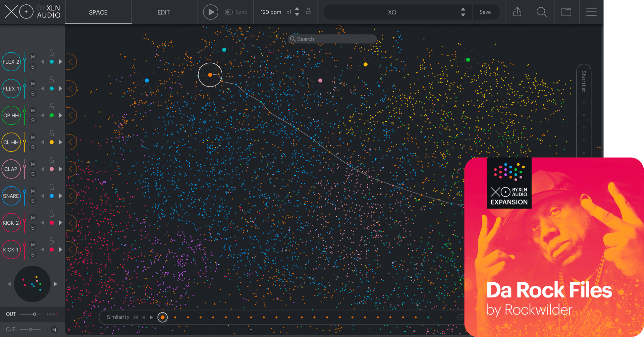Open the hamburger menu
The height and width of the screenshot is (337, 644).
coord(591,12)
